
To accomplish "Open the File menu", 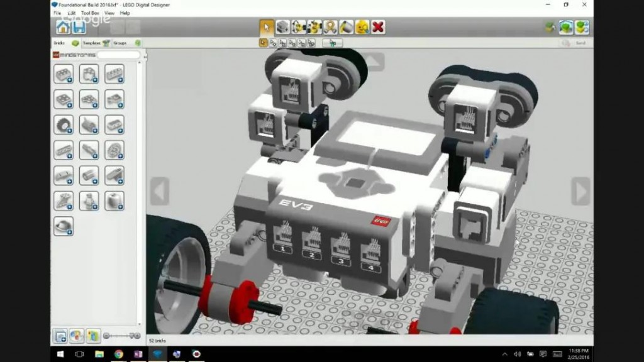I will point(57,13).
